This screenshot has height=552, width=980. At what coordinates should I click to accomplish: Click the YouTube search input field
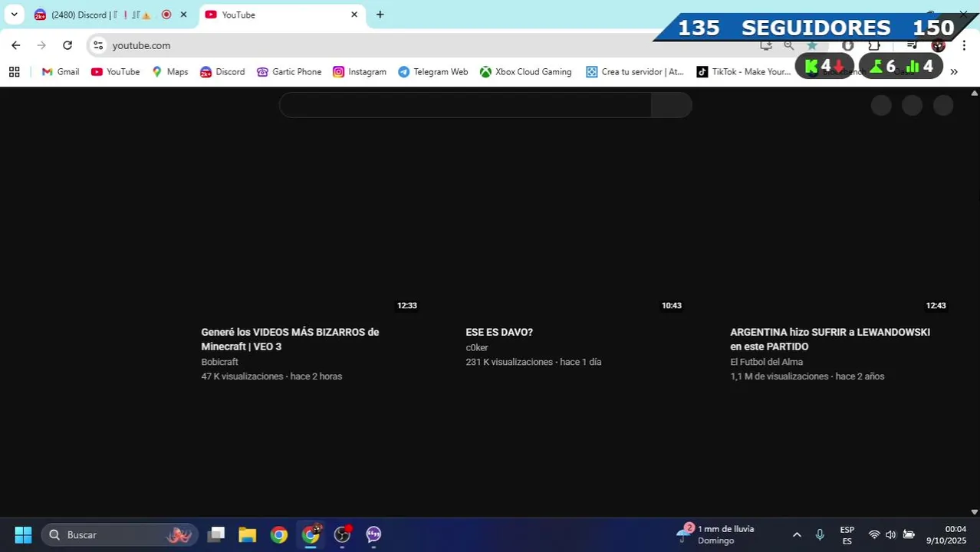click(x=465, y=105)
